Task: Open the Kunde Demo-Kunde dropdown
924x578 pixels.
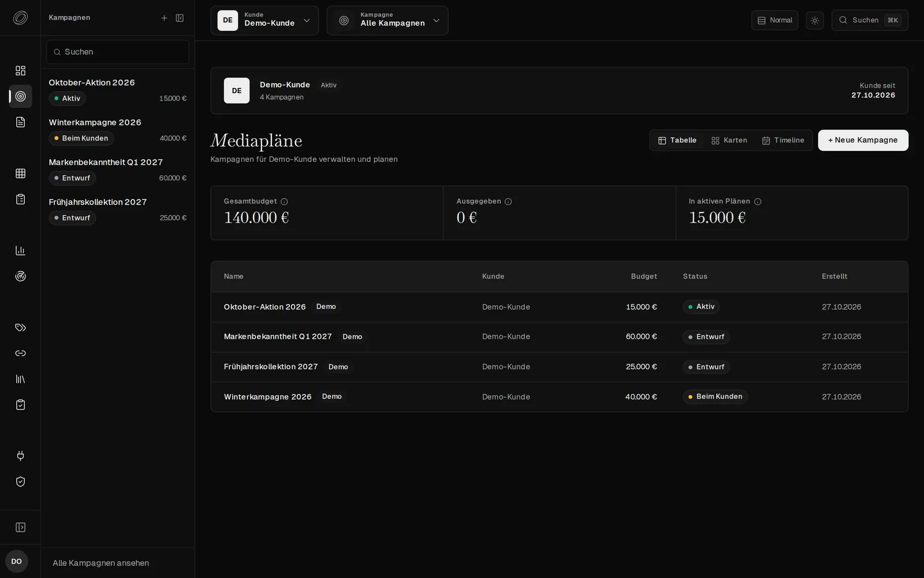Action: pos(264,20)
